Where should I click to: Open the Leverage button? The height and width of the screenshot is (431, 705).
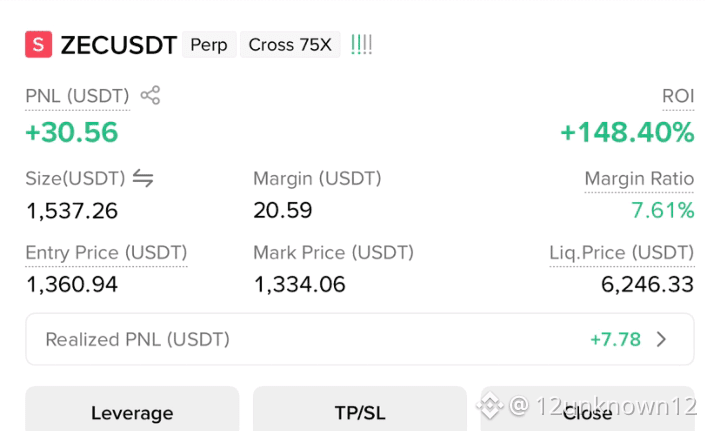(132, 409)
